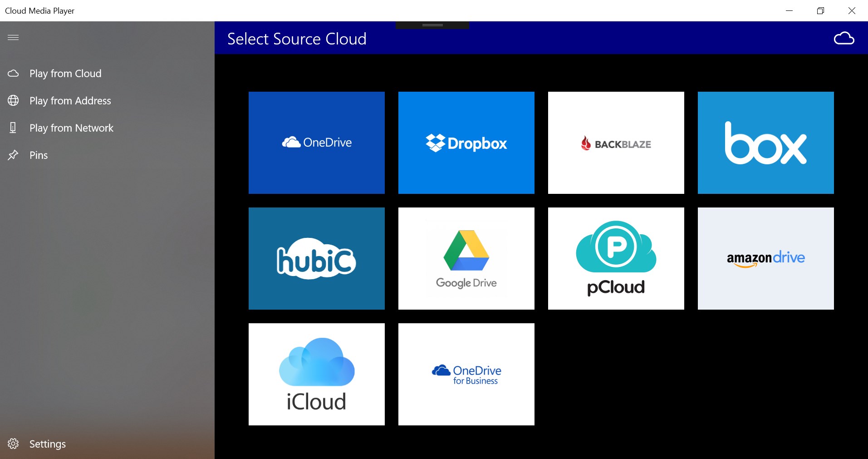Click the pin icon beside Pins
Screen dimensions: 868x459
point(13,155)
